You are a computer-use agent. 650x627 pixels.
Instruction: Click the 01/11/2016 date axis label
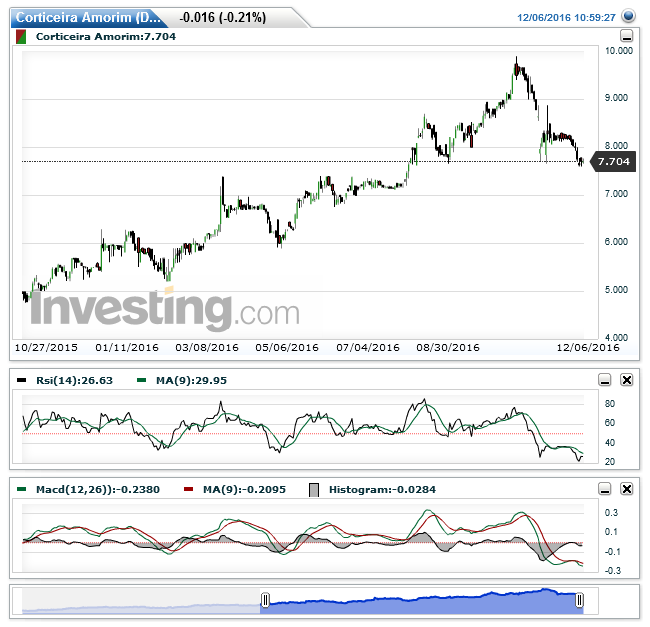click(x=127, y=347)
